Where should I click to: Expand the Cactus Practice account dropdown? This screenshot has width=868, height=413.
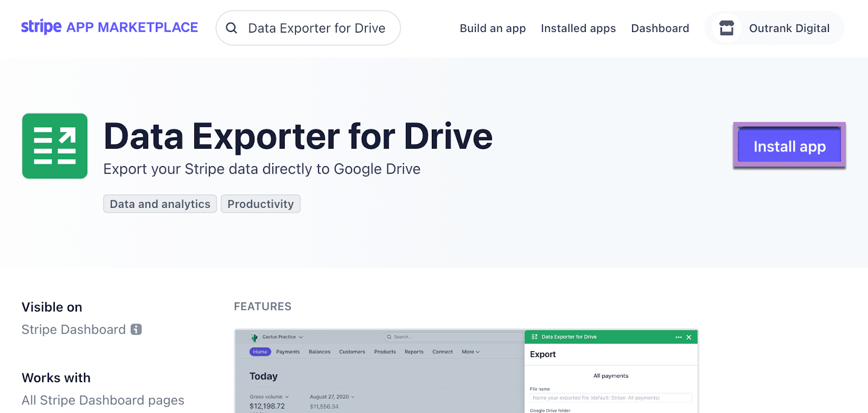click(301, 337)
